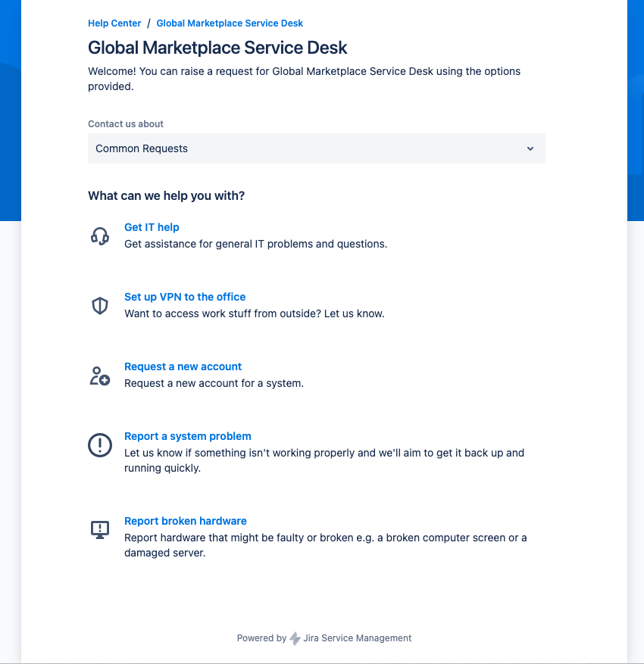Click 'What can we help you with?' heading

click(x=167, y=195)
